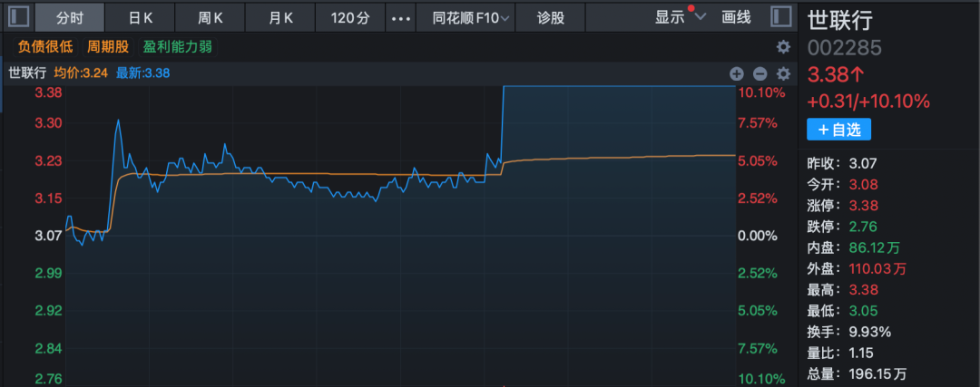Click 跌停 value 2.76

863,227
